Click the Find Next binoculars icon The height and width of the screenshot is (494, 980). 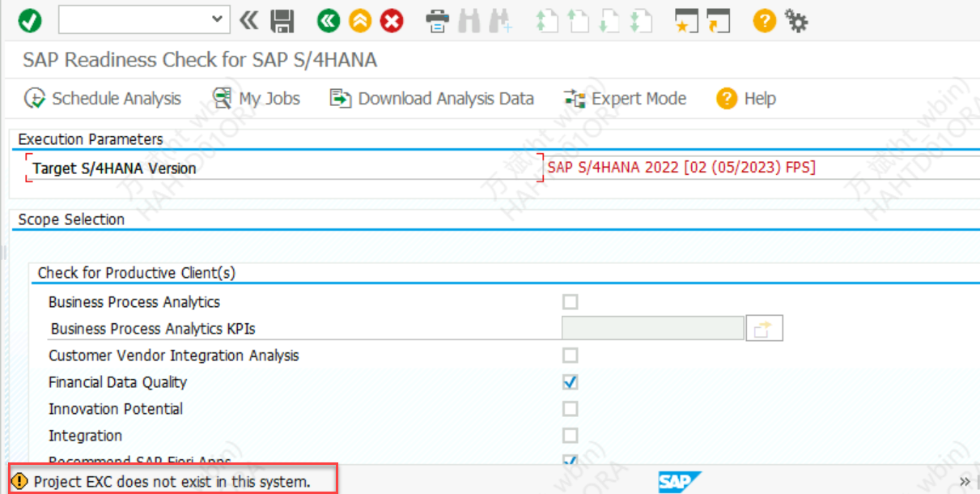[x=500, y=20]
